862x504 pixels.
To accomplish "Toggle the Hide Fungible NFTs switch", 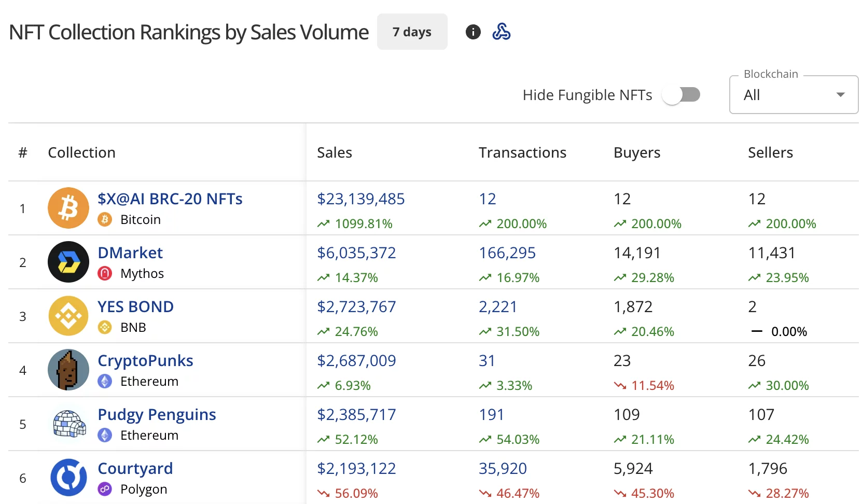I will tap(682, 95).
